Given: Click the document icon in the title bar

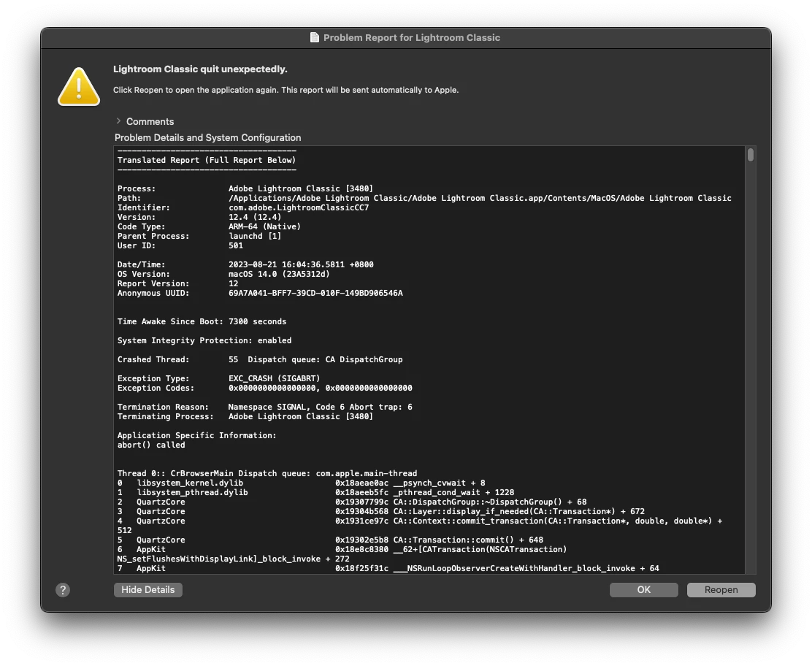Looking at the screenshot, I should point(314,37).
